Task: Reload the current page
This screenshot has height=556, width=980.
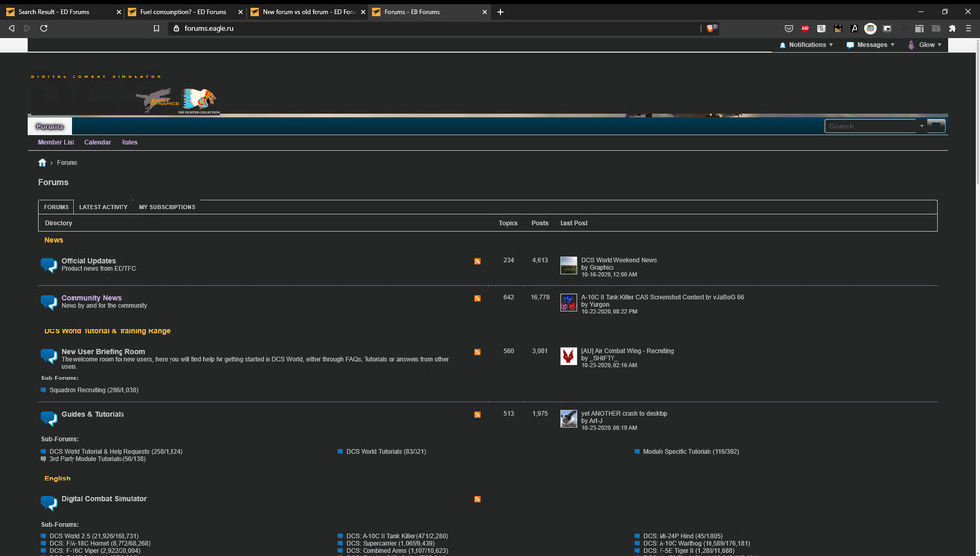Action: (x=44, y=28)
